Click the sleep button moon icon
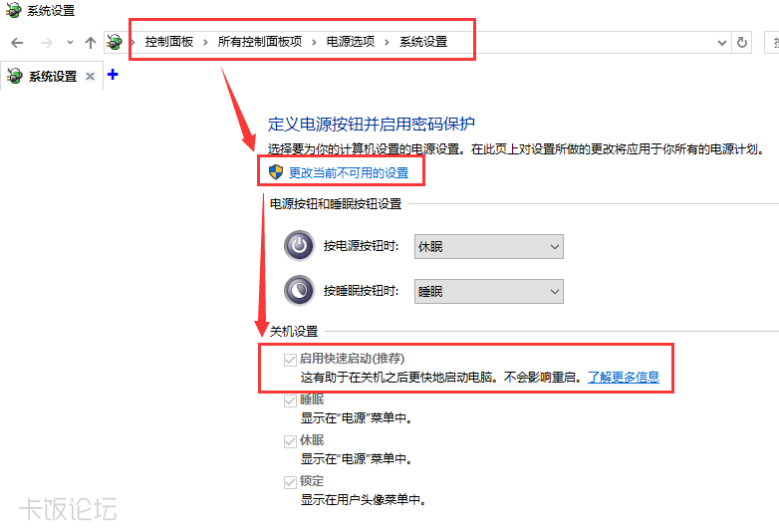Screen dimensions: 779x532 (x=299, y=290)
